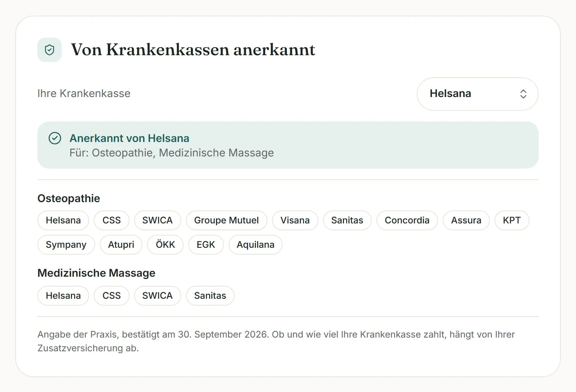
Task: Select the Helsana chip under Osteopathie
Action: [x=63, y=220]
